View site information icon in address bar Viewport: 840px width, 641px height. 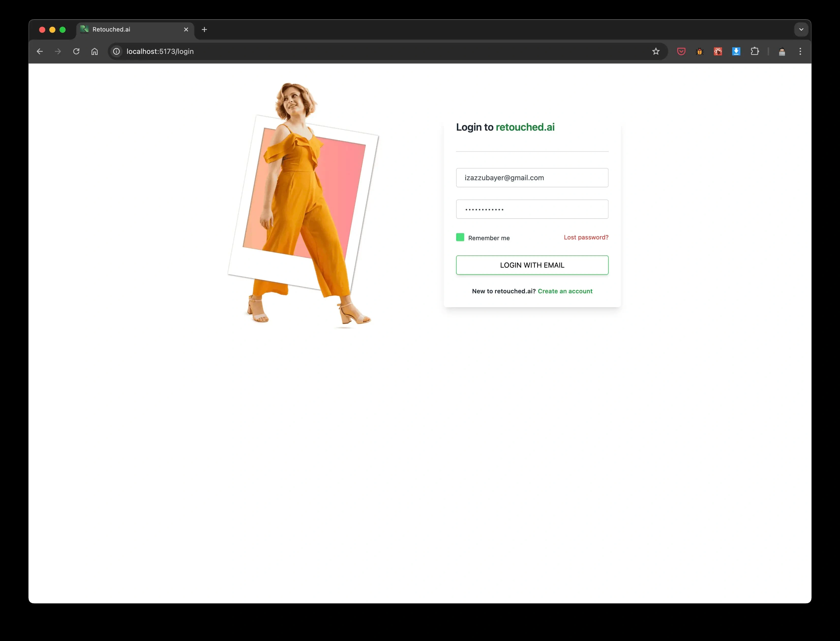click(117, 52)
